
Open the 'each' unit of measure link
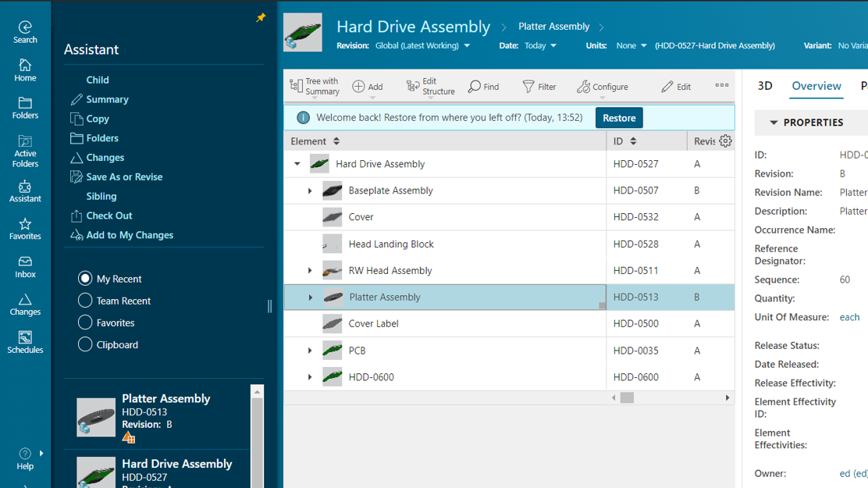[x=849, y=317]
